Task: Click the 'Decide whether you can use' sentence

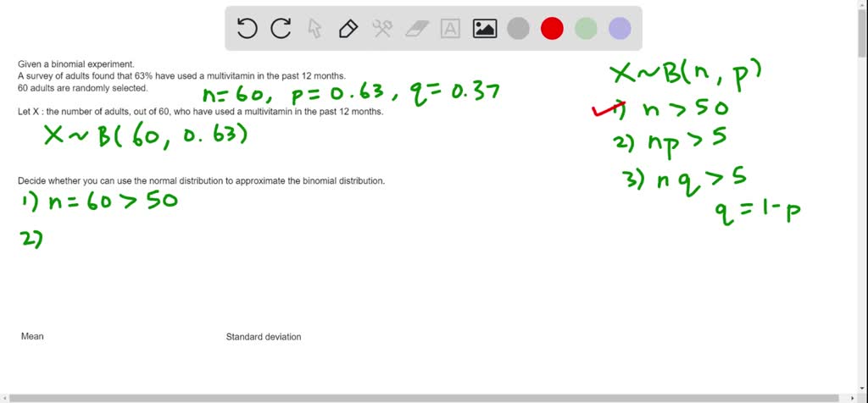Action: 201,181
